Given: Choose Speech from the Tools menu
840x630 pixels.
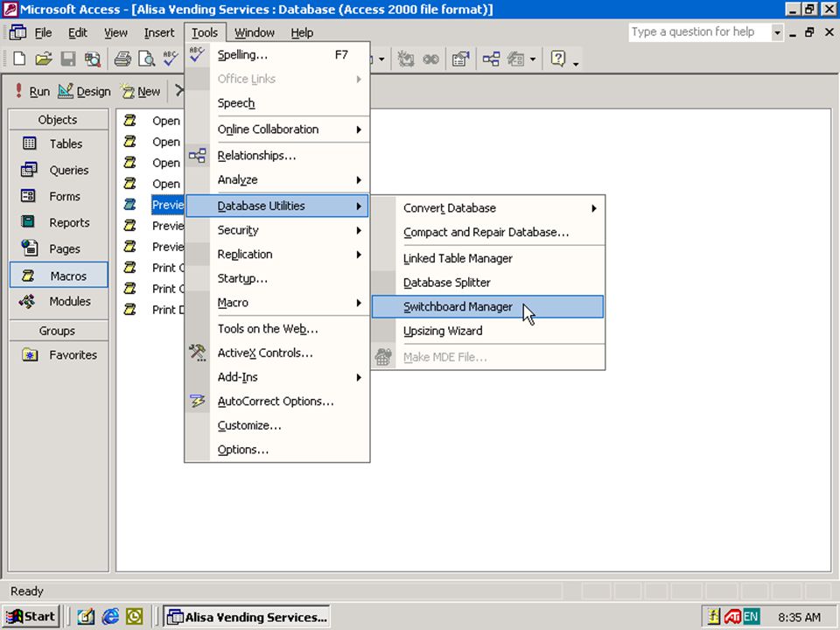Looking at the screenshot, I should coord(277,103).
